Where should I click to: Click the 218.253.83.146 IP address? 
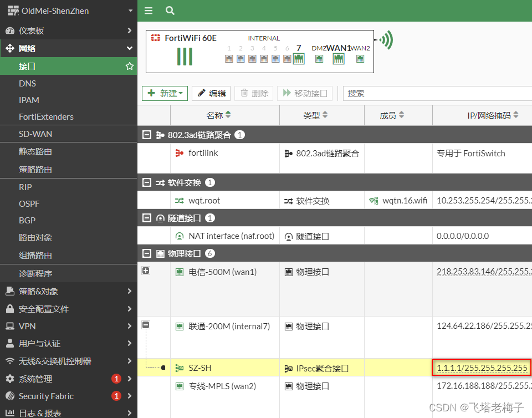(484, 272)
